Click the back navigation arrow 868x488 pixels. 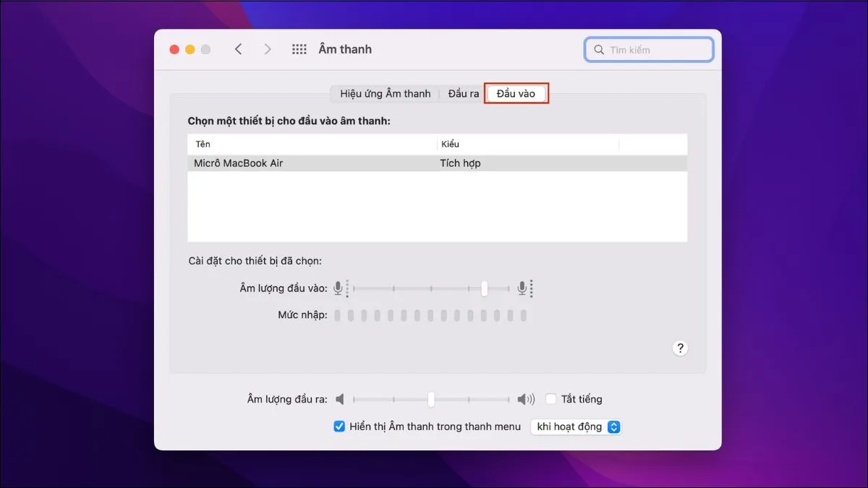pyautogui.click(x=238, y=49)
